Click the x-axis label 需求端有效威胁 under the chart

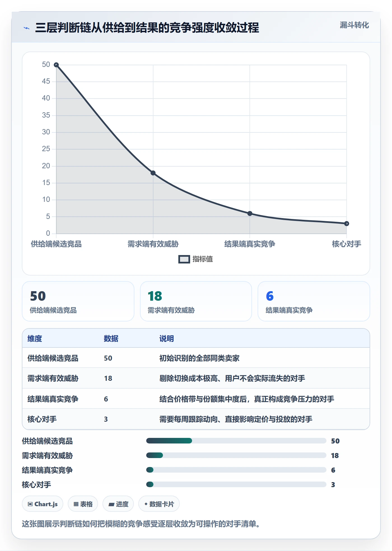pos(153,244)
